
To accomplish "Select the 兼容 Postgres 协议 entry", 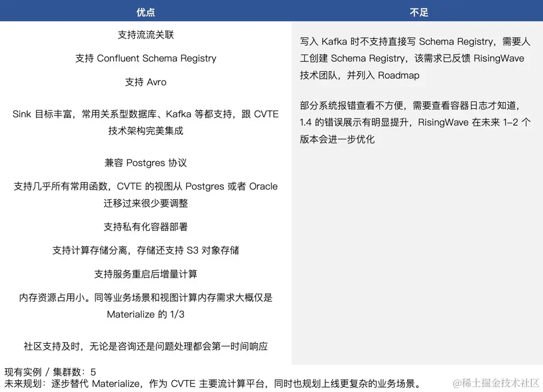I will (x=146, y=162).
